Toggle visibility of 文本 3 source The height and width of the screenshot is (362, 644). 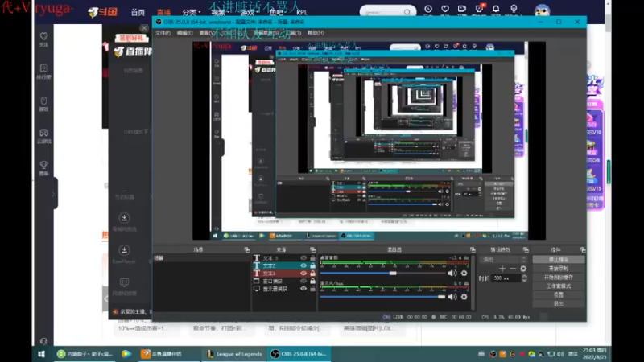303,257
